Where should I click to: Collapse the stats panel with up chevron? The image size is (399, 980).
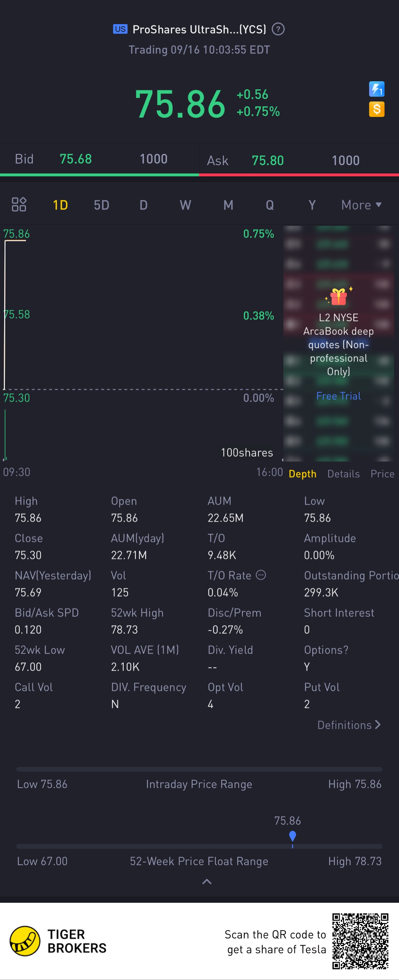click(207, 881)
